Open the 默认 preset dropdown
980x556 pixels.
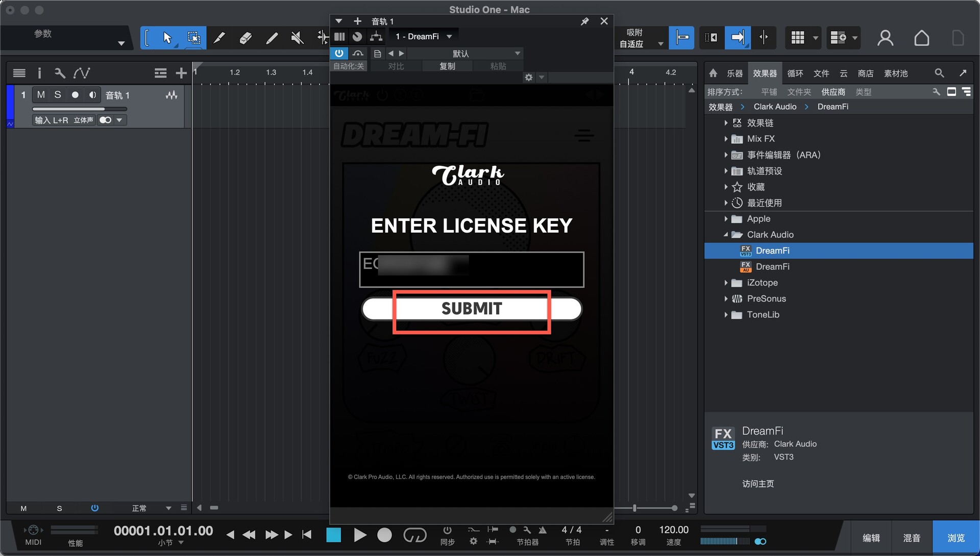pyautogui.click(x=465, y=54)
